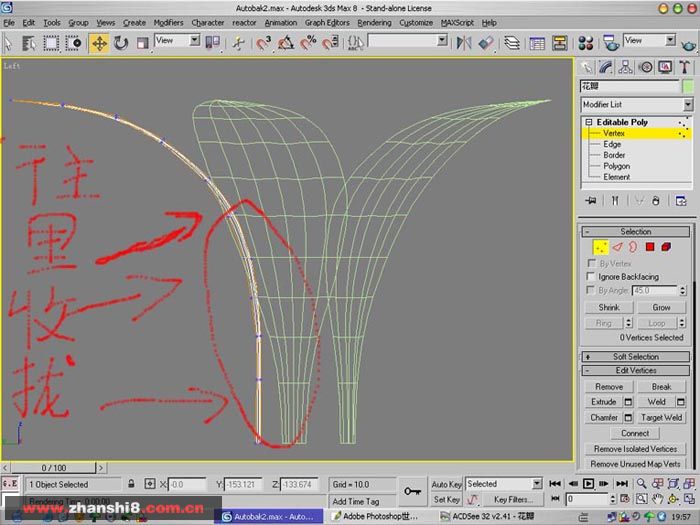700x525 pixels.
Task: Click the object color swatch beside the name field
Action: pos(687,86)
